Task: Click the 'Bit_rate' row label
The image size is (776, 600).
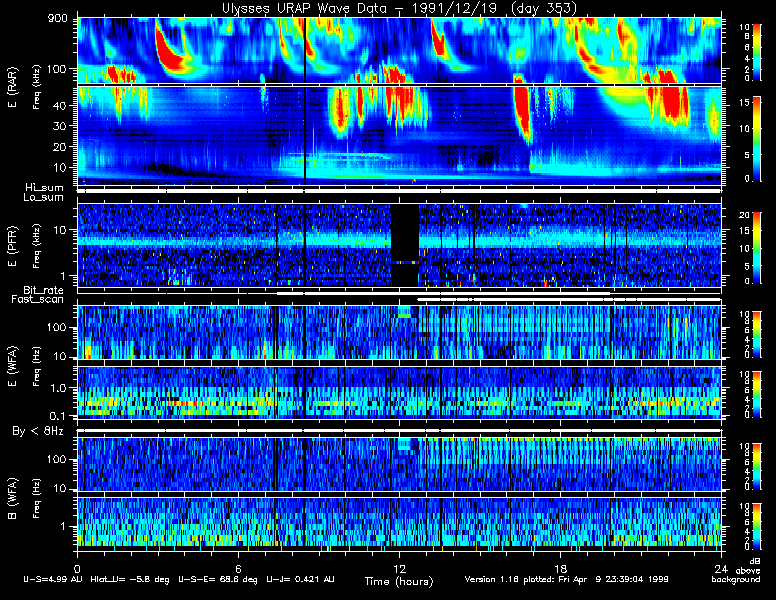Action: 43,290
